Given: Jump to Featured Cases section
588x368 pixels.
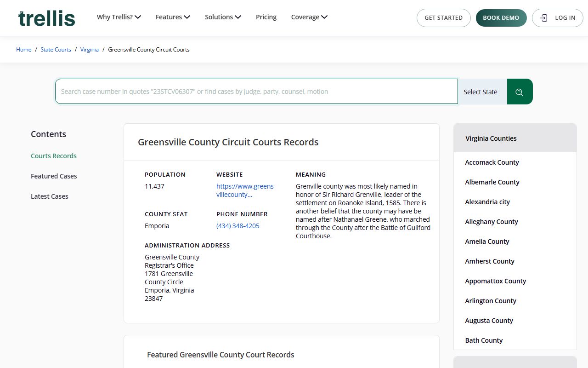Looking at the screenshot, I should (x=54, y=176).
